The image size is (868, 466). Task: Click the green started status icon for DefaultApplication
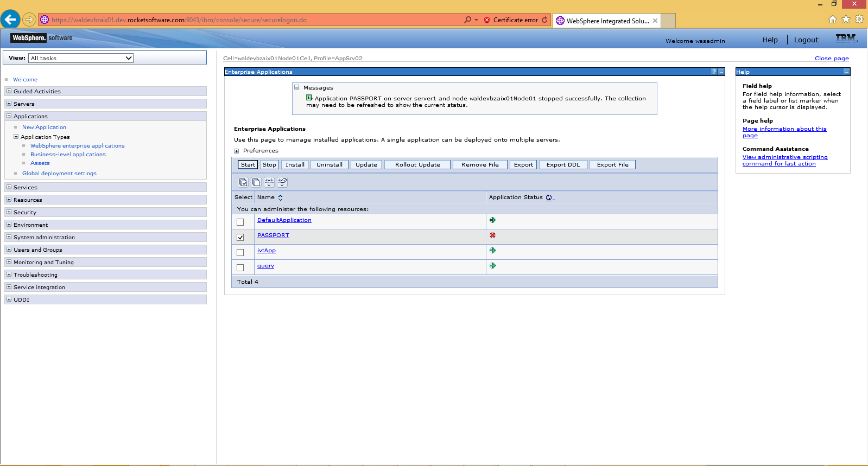click(x=492, y=220)
